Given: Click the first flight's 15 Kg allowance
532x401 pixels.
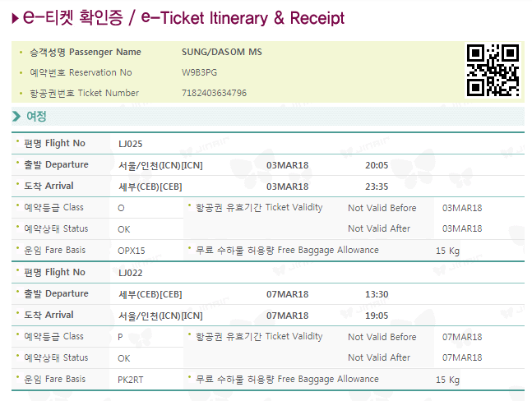Looking at the screenshot, I should (447, 251).
